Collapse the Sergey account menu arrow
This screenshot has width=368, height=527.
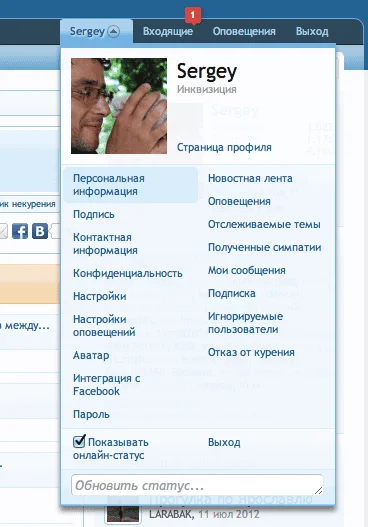point(114,32)
